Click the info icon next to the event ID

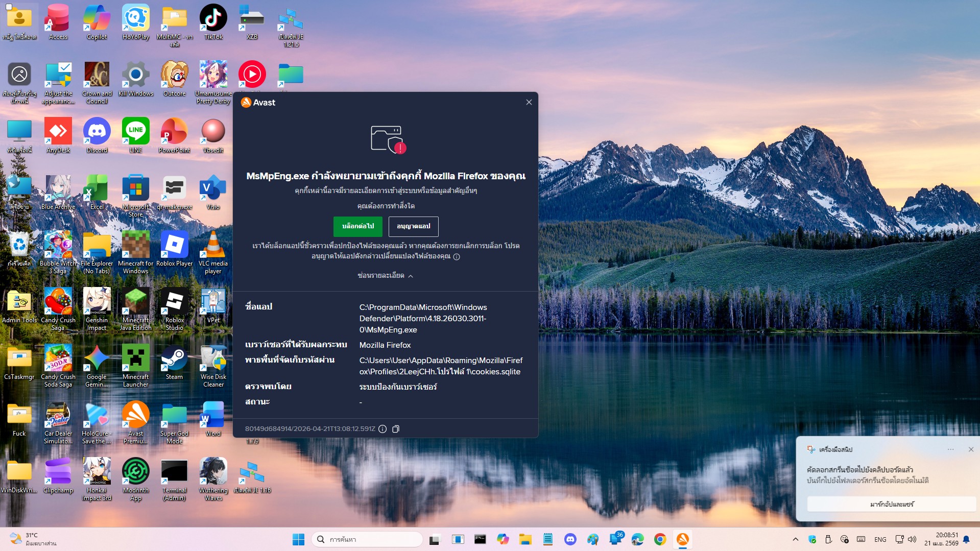(383, 429)
